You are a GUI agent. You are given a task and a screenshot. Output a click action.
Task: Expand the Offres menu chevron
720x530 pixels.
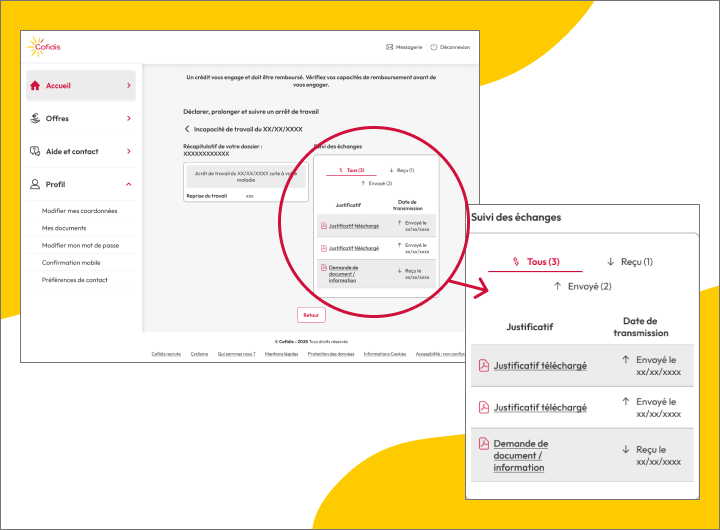click(x=128, y=119)
